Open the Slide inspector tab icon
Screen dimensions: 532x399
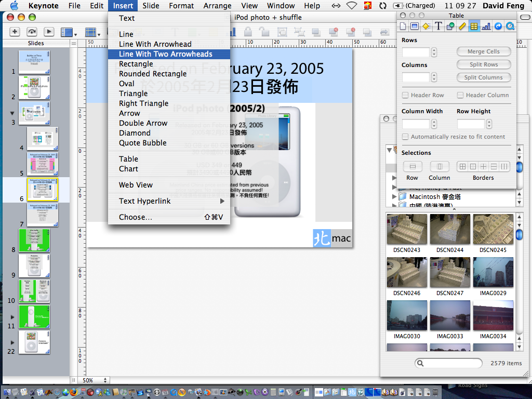click(414, 26)
